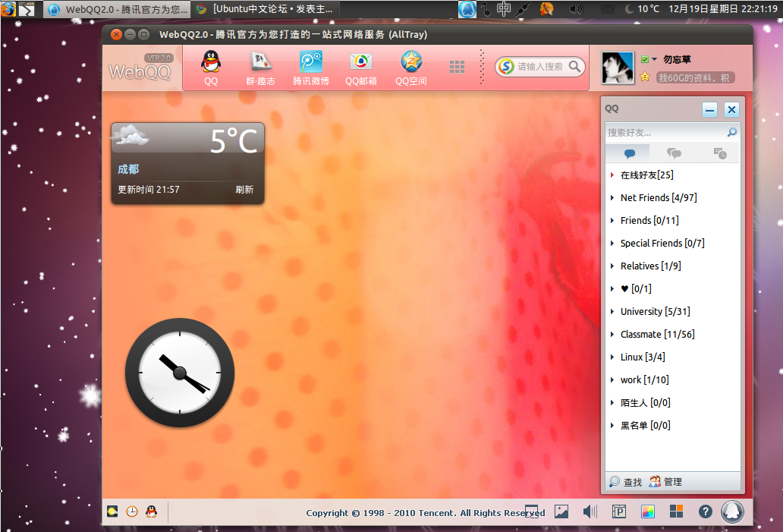Open QQ邮箱 mail app
The height and width of the screenshot is (532, 783).
coord(360,68)
